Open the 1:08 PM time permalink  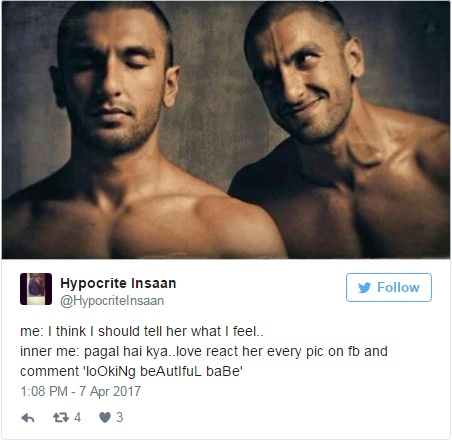click(44, 391)
